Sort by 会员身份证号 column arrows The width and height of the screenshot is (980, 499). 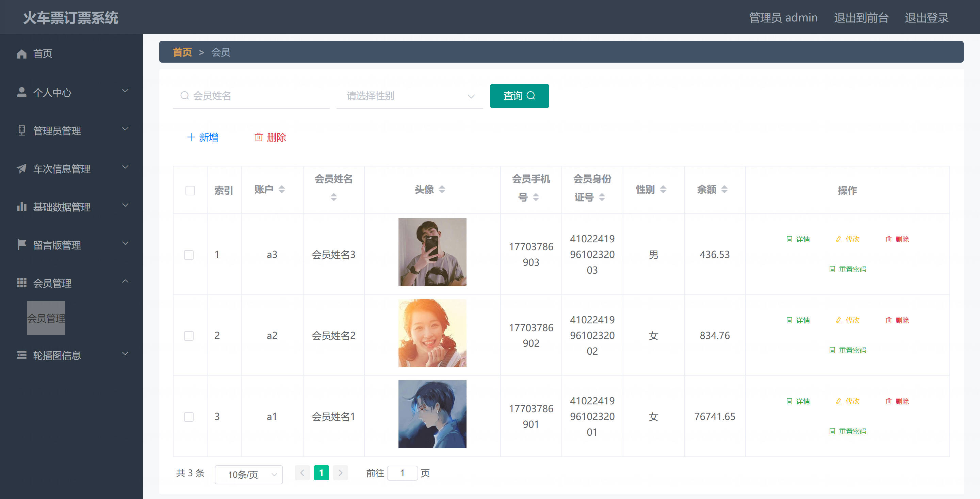[602, 197]
